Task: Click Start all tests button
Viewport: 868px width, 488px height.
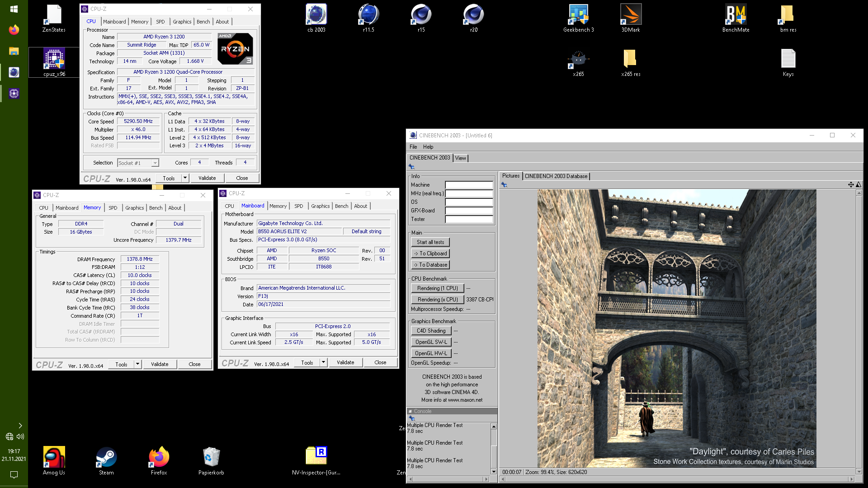Action: pos(430,242)
